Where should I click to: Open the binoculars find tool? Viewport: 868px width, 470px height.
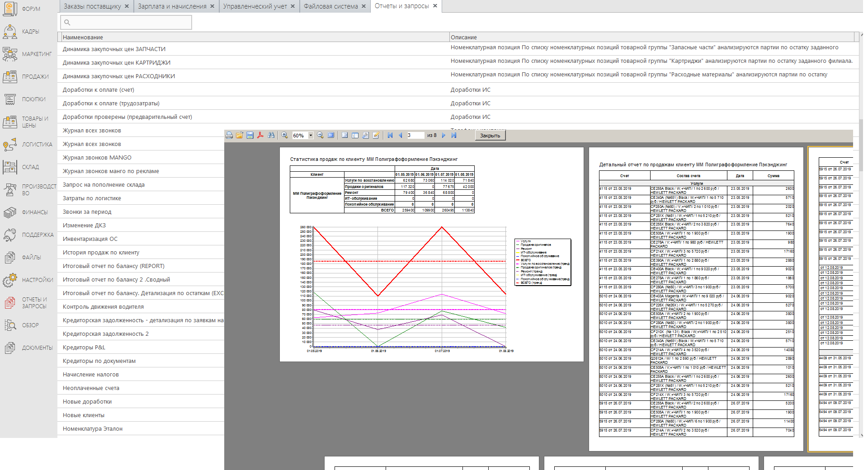[x=271, y=135]
